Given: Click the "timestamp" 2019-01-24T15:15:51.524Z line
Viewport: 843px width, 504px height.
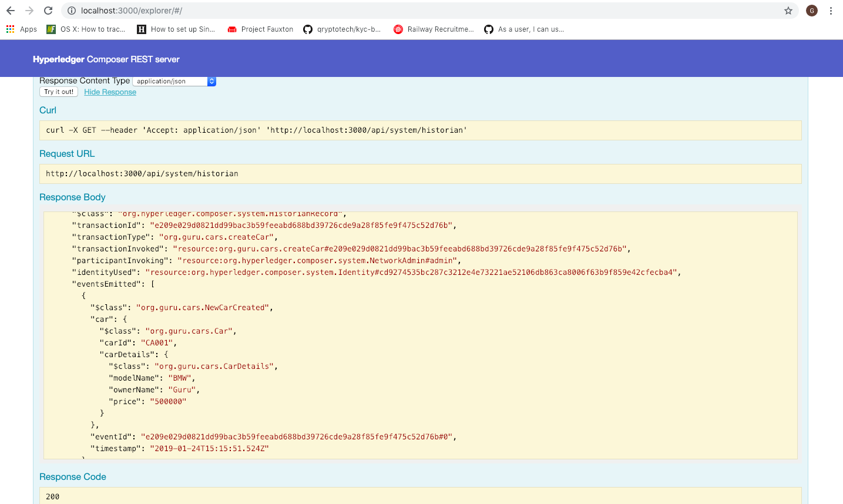Looking at the screenshot, I should [180, 449].
